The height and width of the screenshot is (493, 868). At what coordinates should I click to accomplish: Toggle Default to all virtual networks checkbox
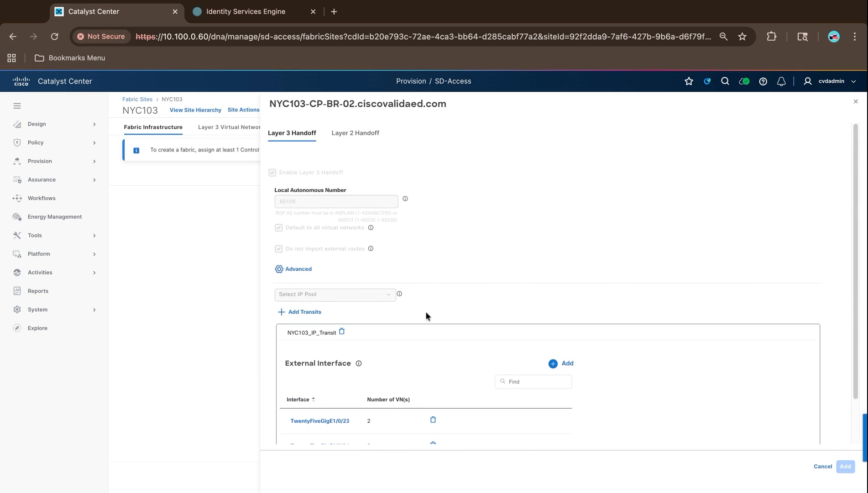click(279, 228)
